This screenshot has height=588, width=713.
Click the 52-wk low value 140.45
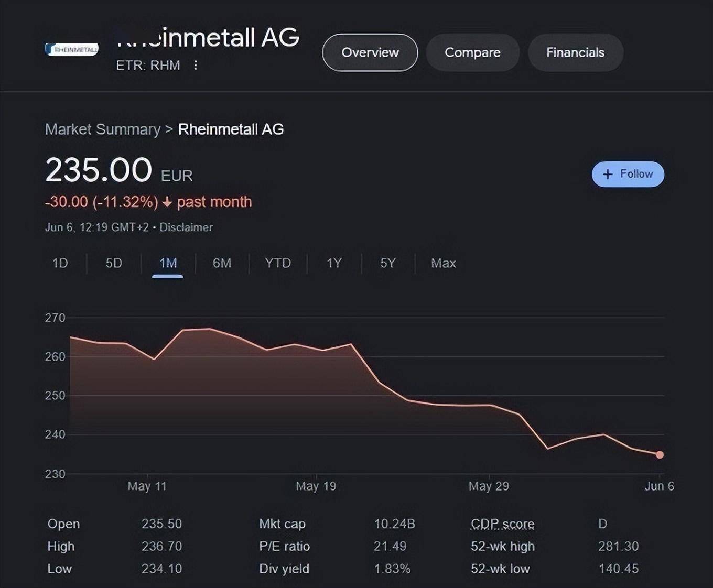click(x=619, y=569)
